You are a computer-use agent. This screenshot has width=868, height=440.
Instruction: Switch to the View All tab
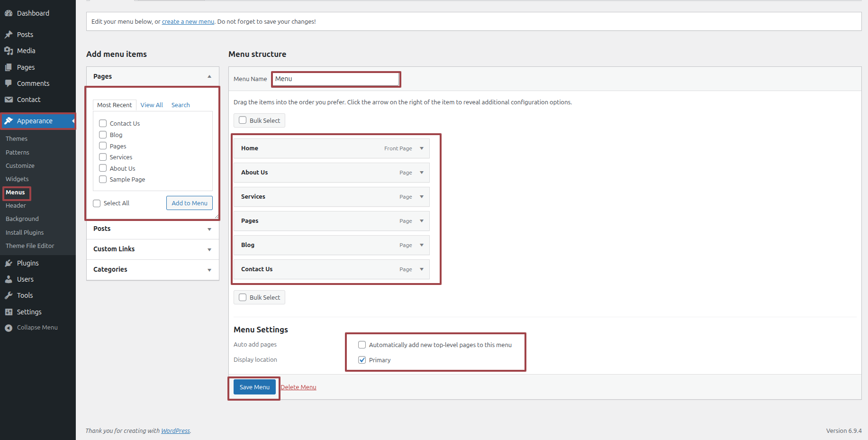point(152,105)
